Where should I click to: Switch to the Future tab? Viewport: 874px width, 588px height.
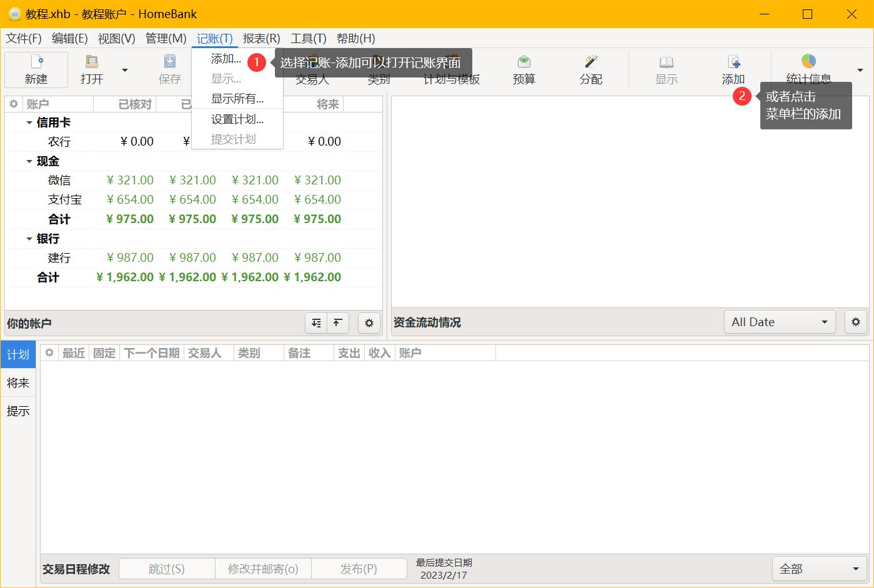(18, 383)
